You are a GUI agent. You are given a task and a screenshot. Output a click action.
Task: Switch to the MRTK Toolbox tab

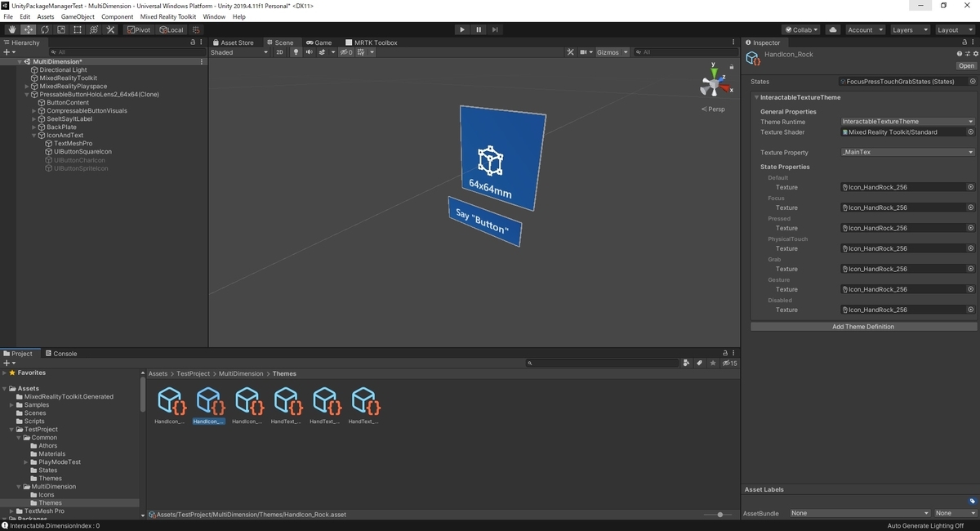[372, 42]
